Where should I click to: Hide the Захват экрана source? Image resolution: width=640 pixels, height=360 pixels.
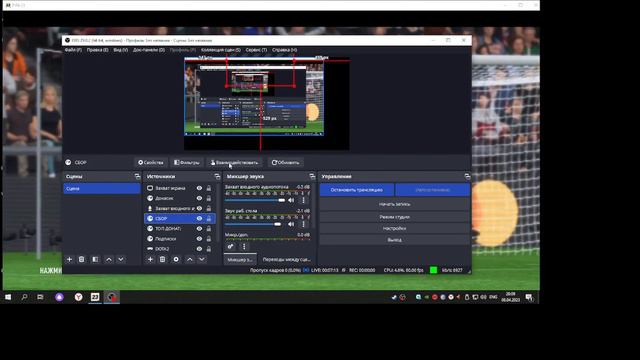199,188
